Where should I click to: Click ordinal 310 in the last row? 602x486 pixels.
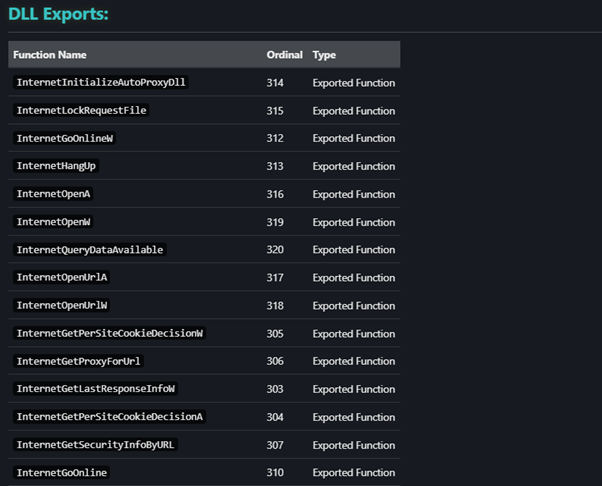click(x=275, y=472)
